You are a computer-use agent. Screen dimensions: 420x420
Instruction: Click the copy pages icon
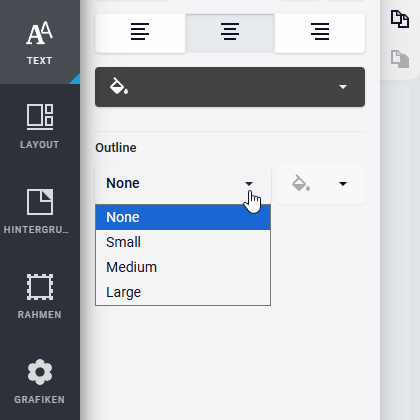(400, 19)
